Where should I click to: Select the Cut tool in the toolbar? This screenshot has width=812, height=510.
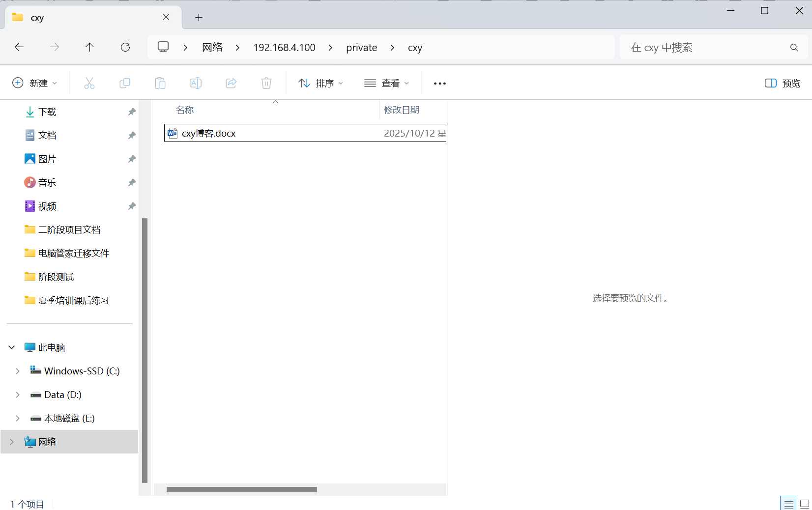click(89, 83)
